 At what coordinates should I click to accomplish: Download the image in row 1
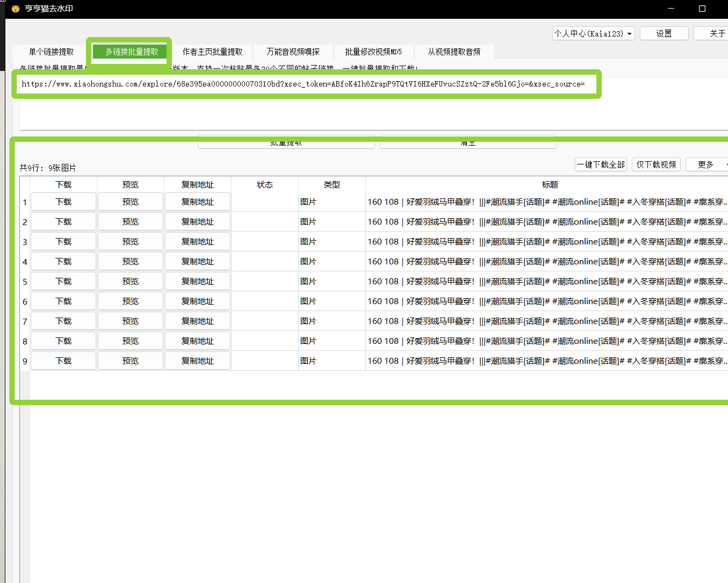tap(63, 202)
